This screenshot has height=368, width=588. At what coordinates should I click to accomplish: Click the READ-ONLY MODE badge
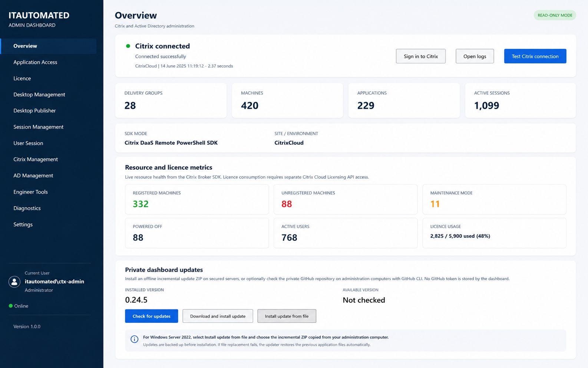tap(555, 15)
